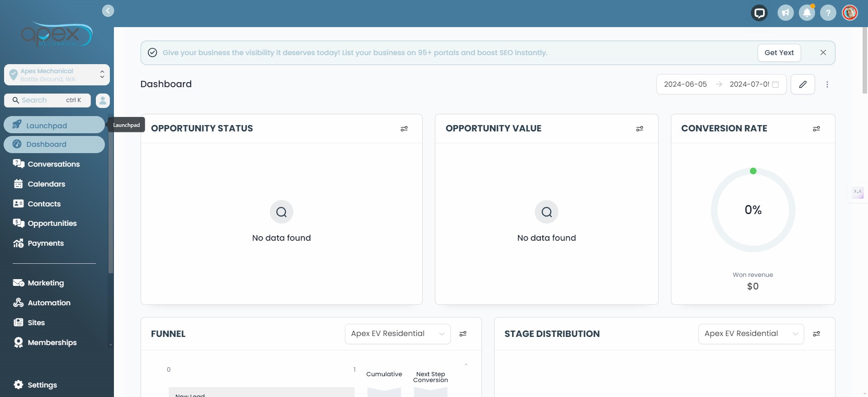Click the sidebar Search field
The height and width of the screenshot is (397, 868).
click(x=47, y=100)
